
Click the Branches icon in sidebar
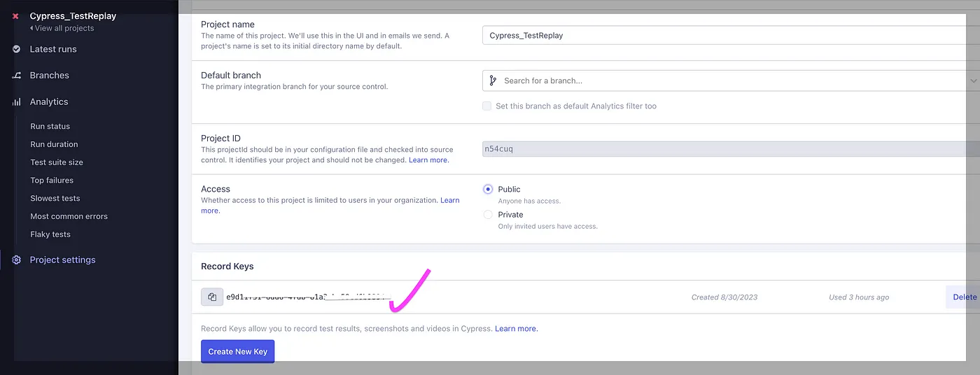pyautogui.click(x=16, y=76)
